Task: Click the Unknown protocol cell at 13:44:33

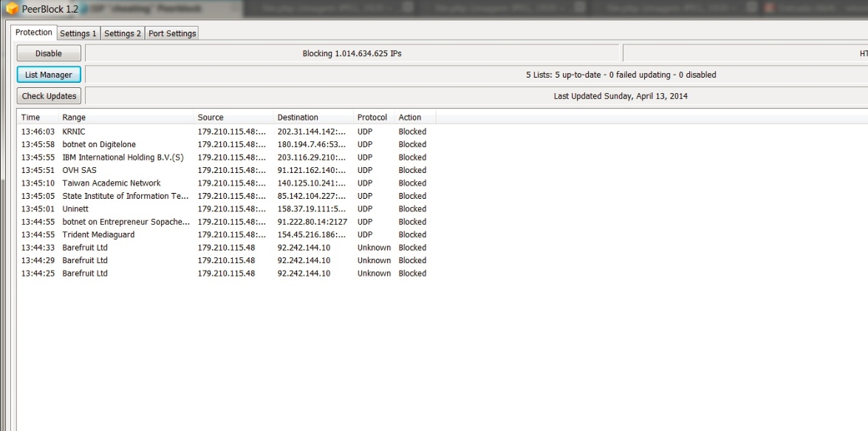Action: [x=375, y=248]
